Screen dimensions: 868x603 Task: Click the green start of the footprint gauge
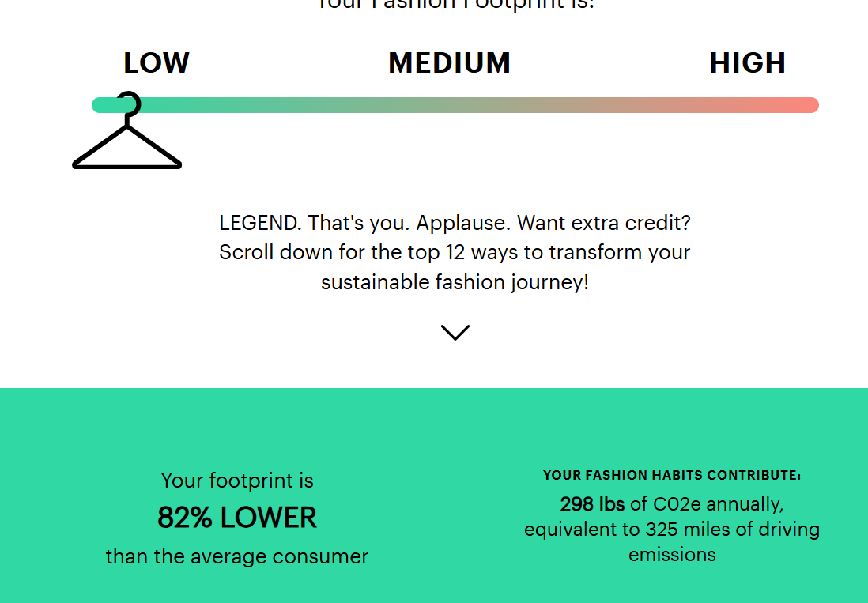coord(103,105)
